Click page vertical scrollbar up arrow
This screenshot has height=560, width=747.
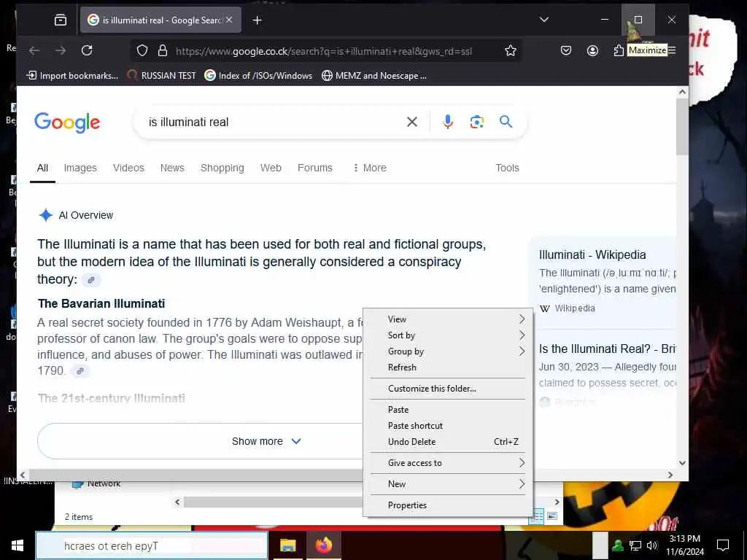pyautogui.click(x=682, y=91)
